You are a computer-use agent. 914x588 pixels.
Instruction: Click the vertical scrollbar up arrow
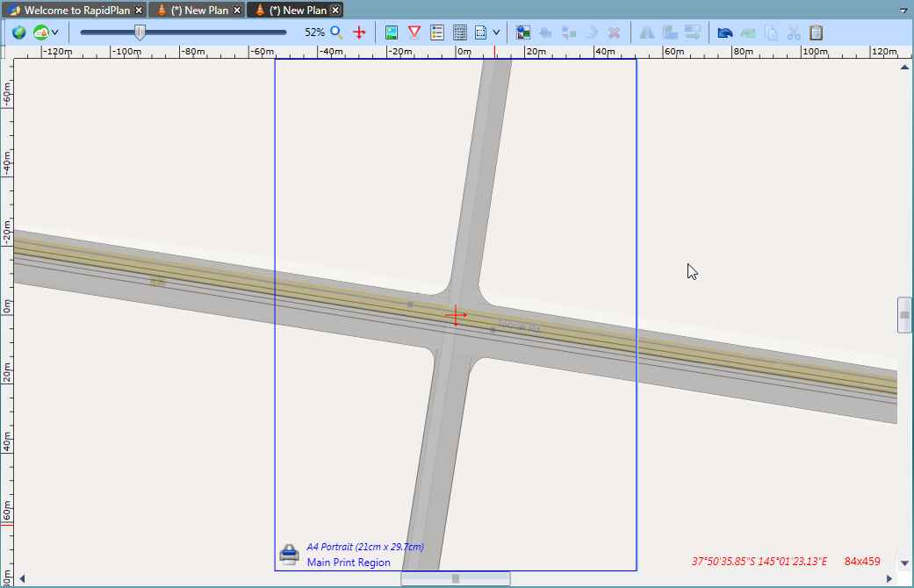pyautogui.click(x=904, y=67)
